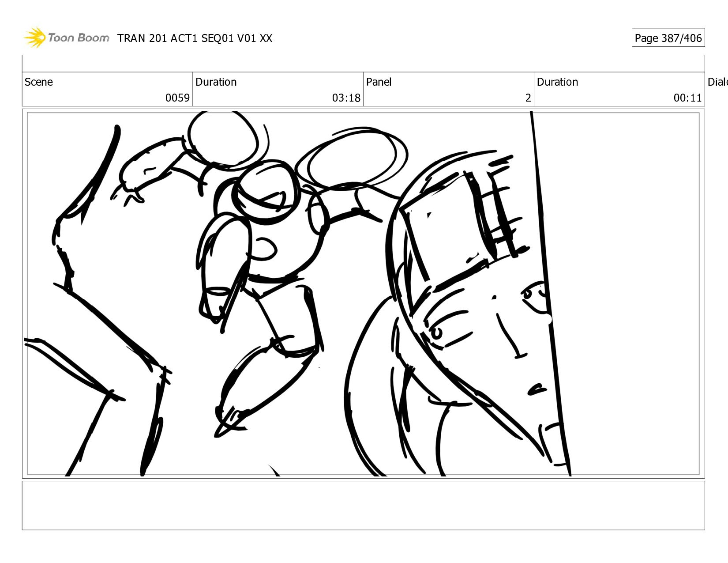Click the Panel label

click(379, 82)
